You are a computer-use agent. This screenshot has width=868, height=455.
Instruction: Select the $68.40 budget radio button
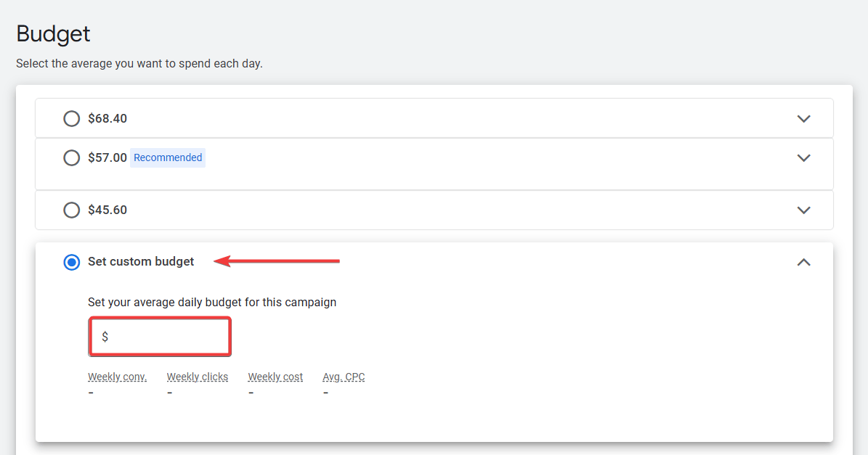pos(71,118)
